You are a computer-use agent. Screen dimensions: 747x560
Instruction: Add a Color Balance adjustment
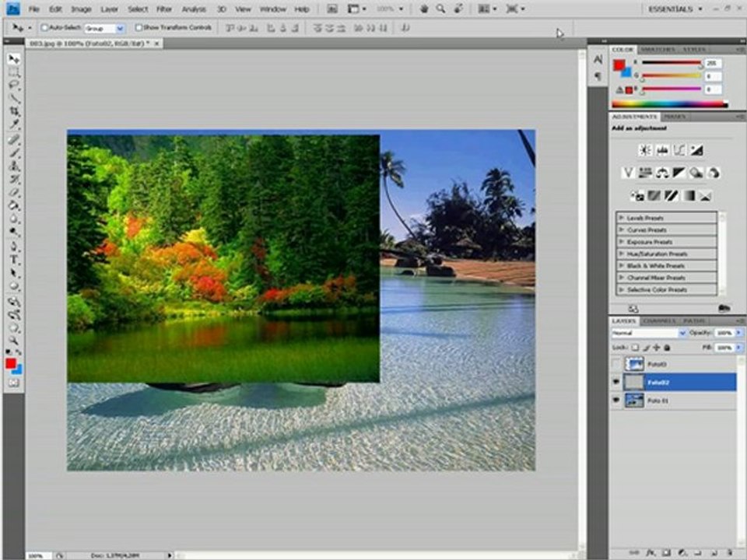(662, 173)
